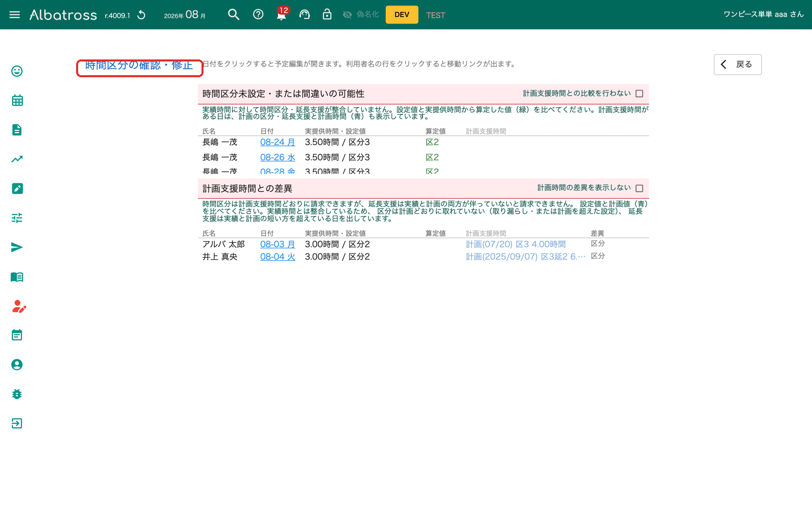812x508 pixels.
Task: Click the Albatross logo
Action: pos(63,15)
